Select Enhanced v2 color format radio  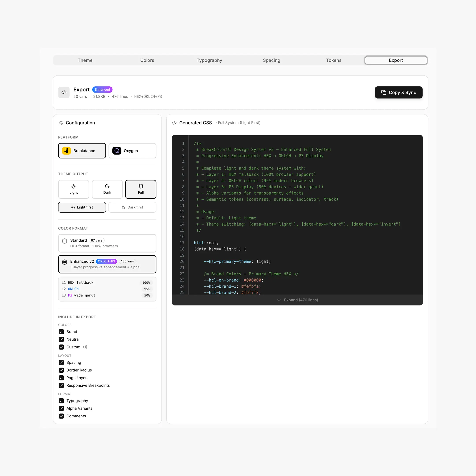[65, 262]
